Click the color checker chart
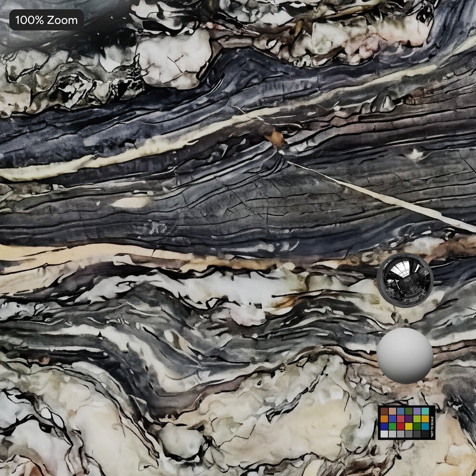This screenshot has width=476, height=476. pyautogui.click(x=407, y=422)
